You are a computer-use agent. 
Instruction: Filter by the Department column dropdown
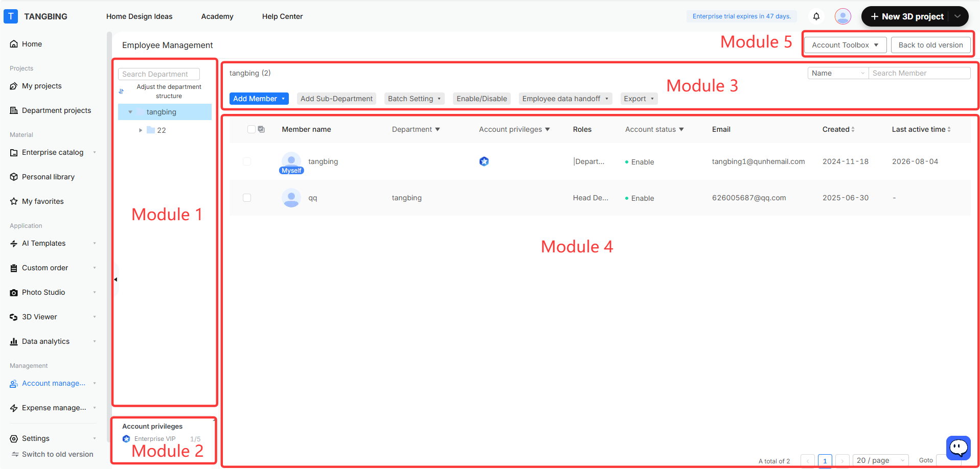[438, 129]
